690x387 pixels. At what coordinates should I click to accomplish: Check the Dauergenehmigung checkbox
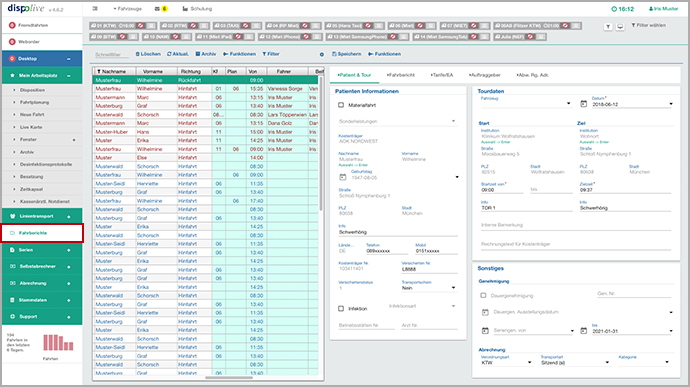(x=483, y=296)
